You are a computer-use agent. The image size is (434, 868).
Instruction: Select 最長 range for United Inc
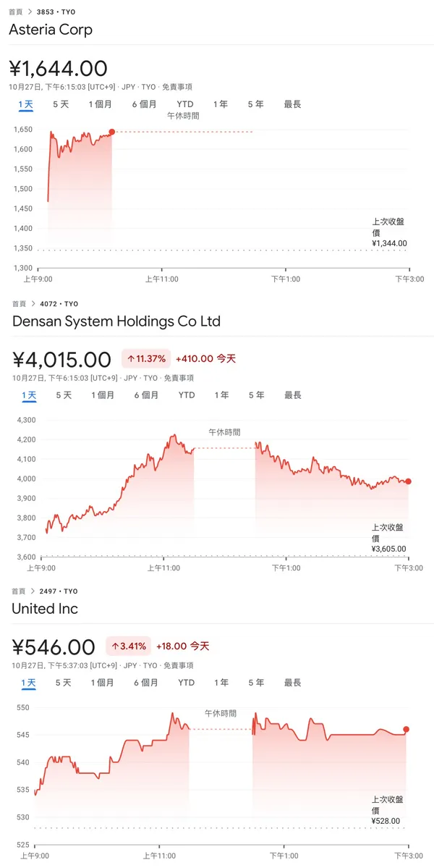292,683
